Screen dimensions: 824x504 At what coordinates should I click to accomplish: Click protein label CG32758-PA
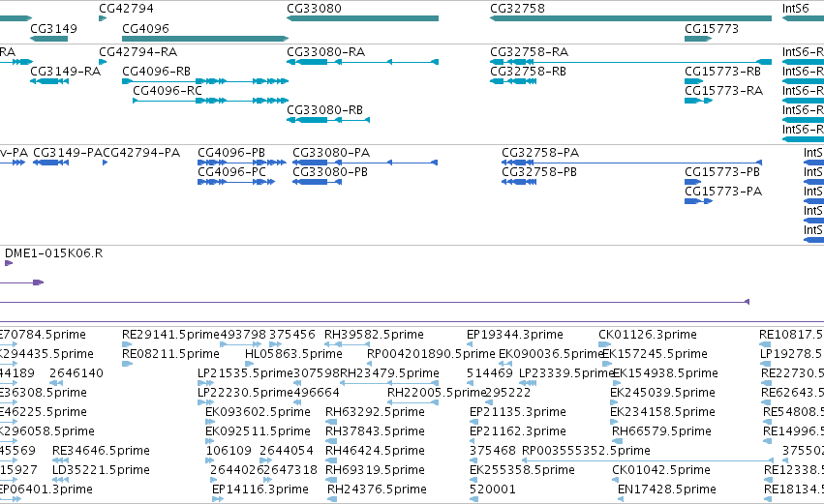(540, 153)
